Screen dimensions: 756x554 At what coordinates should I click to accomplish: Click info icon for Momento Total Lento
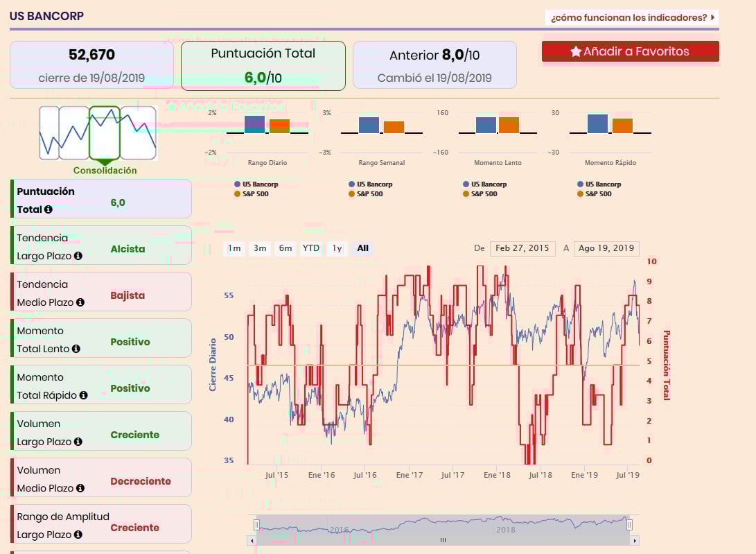[x=76, y=349]
